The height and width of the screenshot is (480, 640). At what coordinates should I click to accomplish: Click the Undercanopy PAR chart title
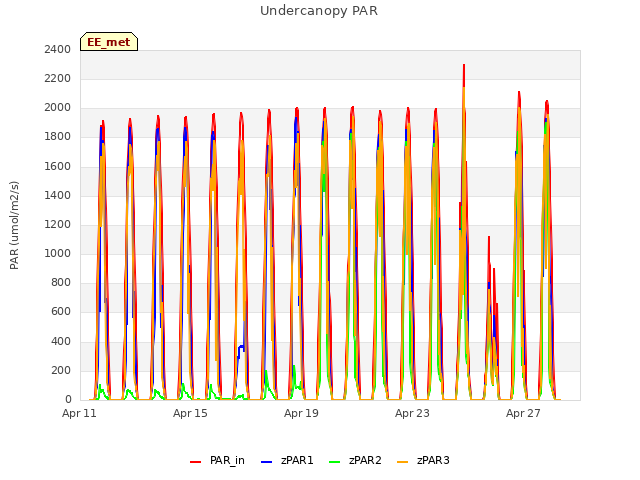[319, 11]
